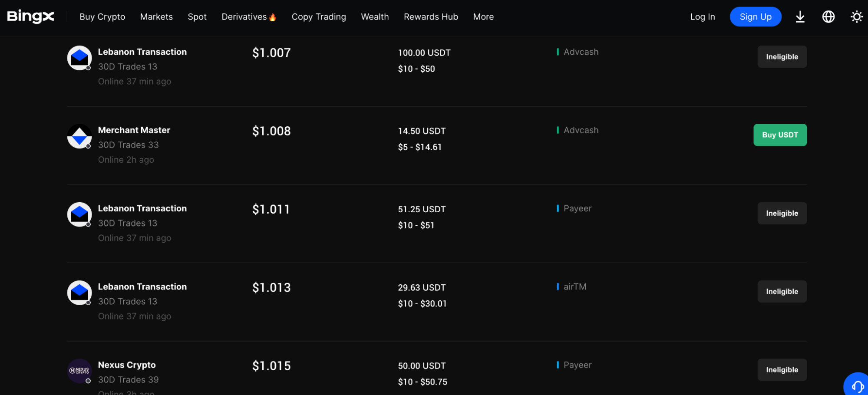
Task: Go to the Markets page
Action: pos(156,17)
